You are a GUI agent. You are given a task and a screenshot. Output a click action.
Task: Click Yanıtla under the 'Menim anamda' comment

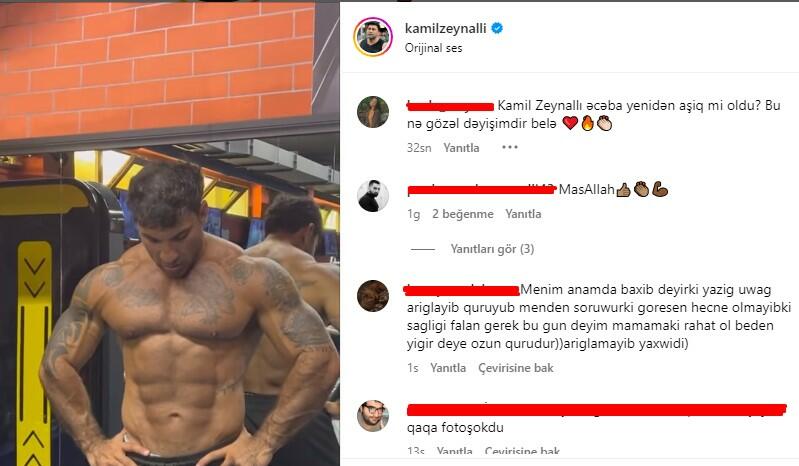point(448,368)
